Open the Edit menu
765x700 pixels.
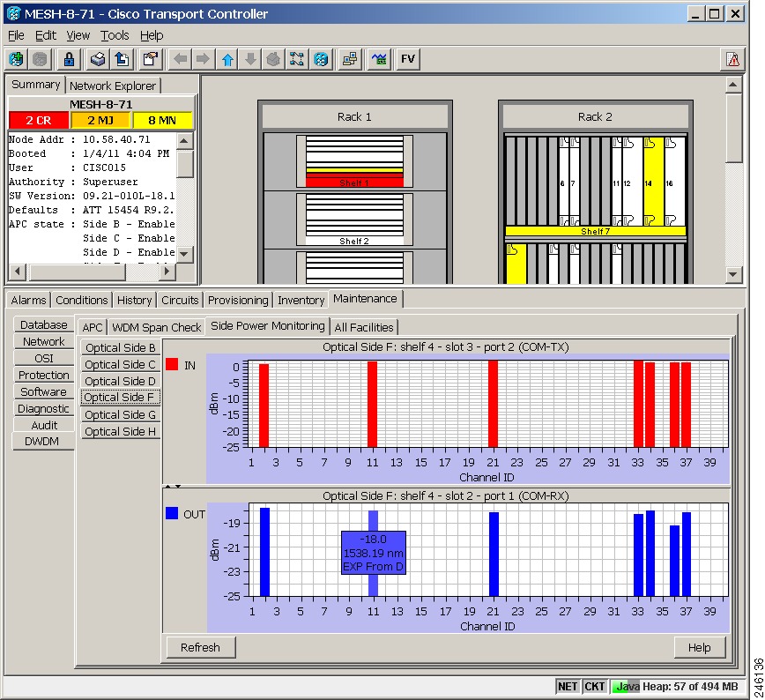click(45, 35)
